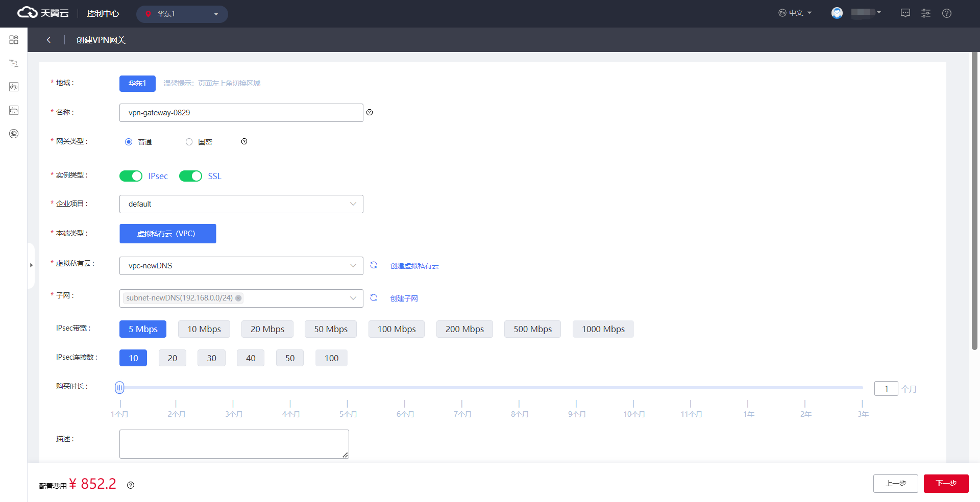Select 50 for IPsec connection count
980x502 pixels.
point(289,358)
